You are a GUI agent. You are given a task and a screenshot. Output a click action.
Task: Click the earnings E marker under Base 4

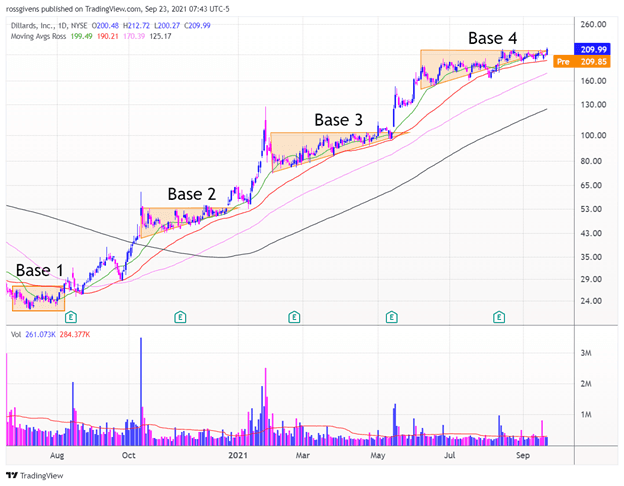coord(499,317)
